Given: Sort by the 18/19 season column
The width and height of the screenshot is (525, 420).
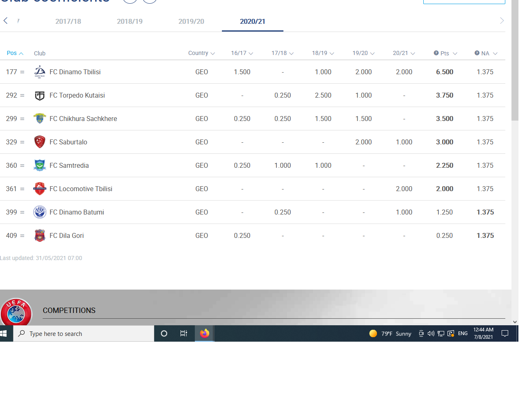Looking at the screenshot, I should pyautogui.click(x=323, y=53).
